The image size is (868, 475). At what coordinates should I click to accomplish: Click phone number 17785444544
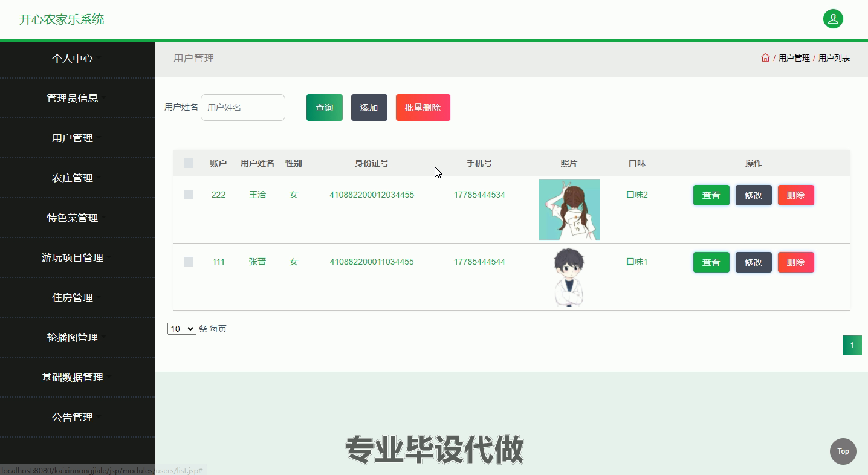[479, 262]
